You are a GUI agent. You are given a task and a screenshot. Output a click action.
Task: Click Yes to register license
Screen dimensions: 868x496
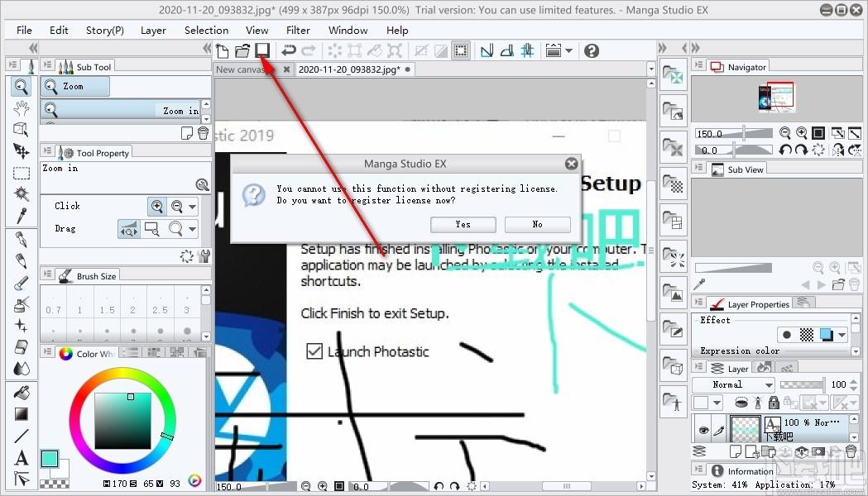tap(463, 225)
